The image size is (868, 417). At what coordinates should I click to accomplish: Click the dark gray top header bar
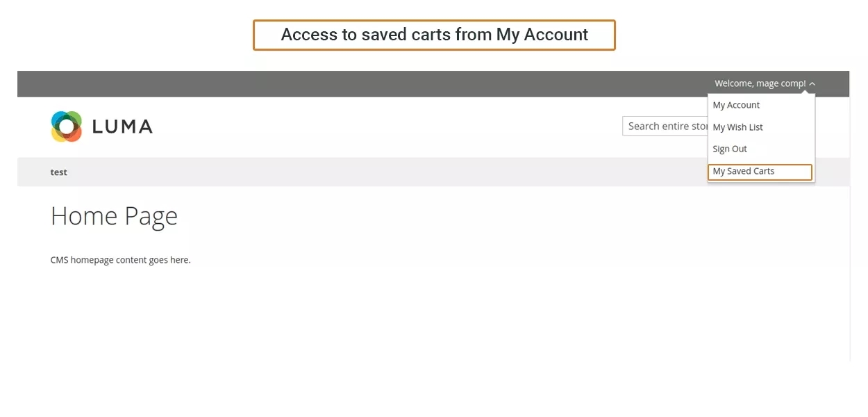347,83
